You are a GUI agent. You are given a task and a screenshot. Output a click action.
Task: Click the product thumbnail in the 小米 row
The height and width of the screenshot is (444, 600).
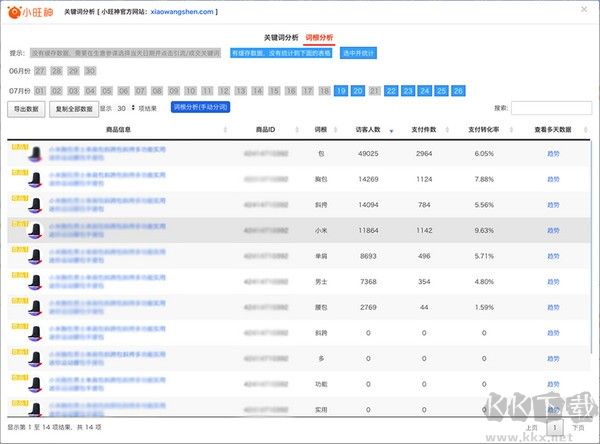coord(34,230)
